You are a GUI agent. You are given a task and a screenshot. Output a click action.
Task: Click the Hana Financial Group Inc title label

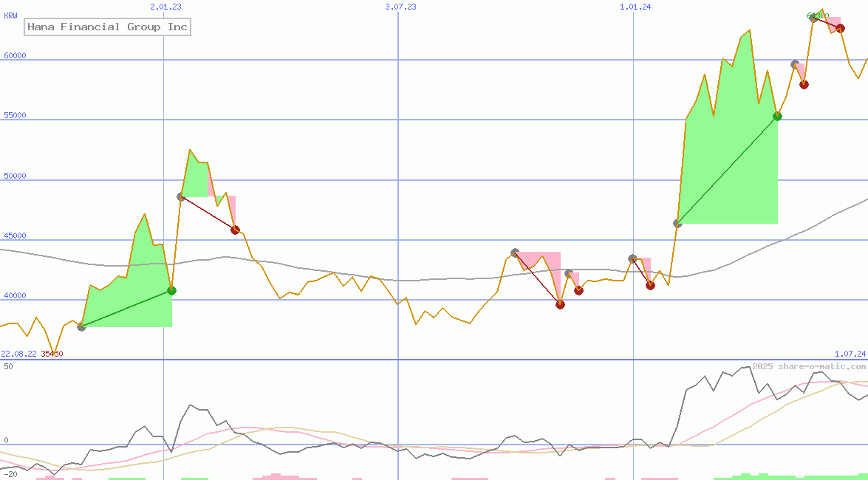[107, 27]
